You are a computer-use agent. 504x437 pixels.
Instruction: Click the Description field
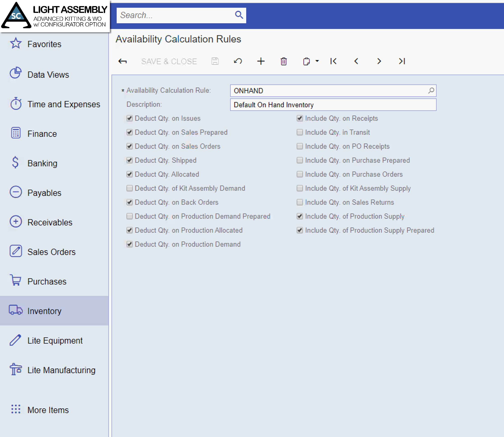point(333,105)
